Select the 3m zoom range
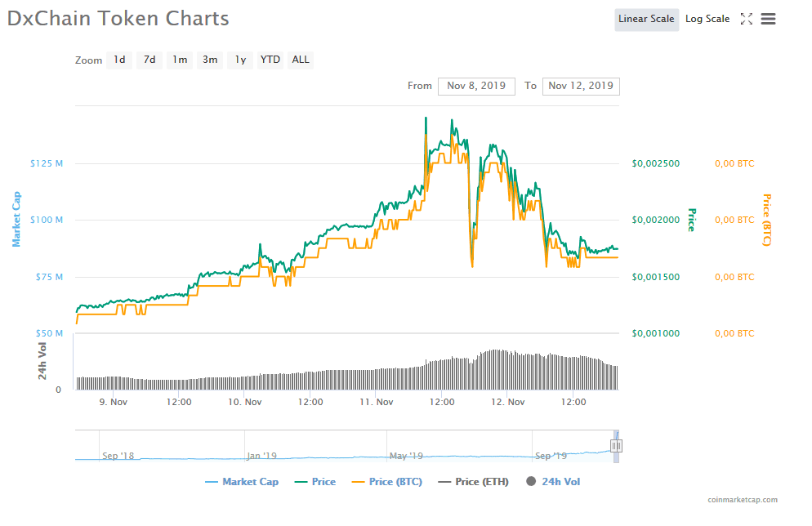 coord(210,60)
